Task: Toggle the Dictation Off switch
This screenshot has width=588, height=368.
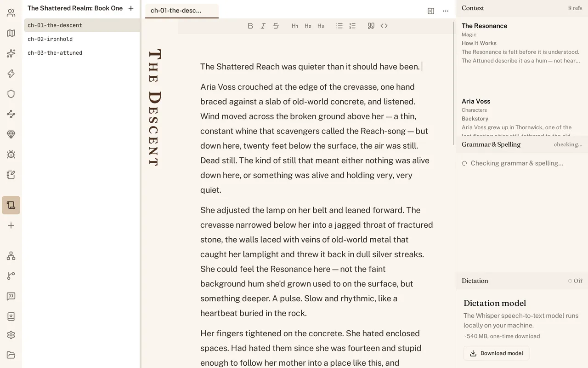Action: (x=575, y=281)
